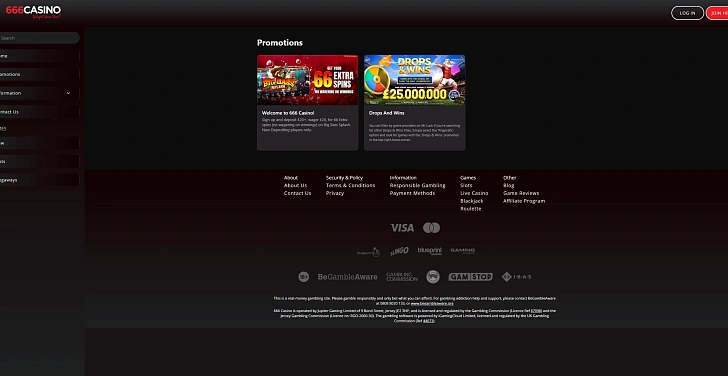Click the LOG IN button
Image resolution: width=728 pixels, height=376 pixels.
click(x=687, y=13)
